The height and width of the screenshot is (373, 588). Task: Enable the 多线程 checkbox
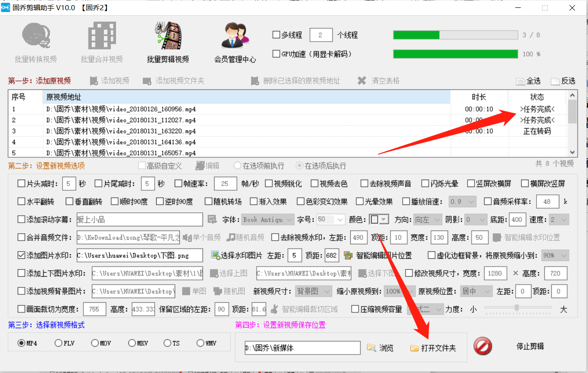pos(277,35)
